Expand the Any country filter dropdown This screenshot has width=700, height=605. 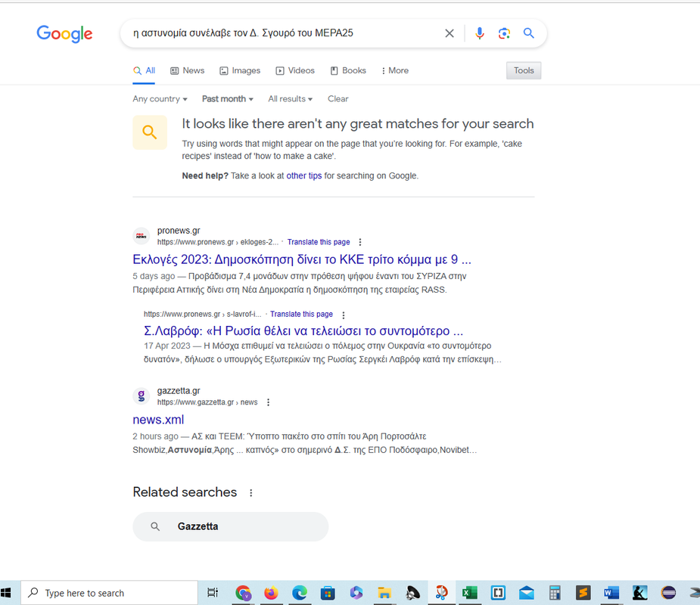tap(160, 99)
